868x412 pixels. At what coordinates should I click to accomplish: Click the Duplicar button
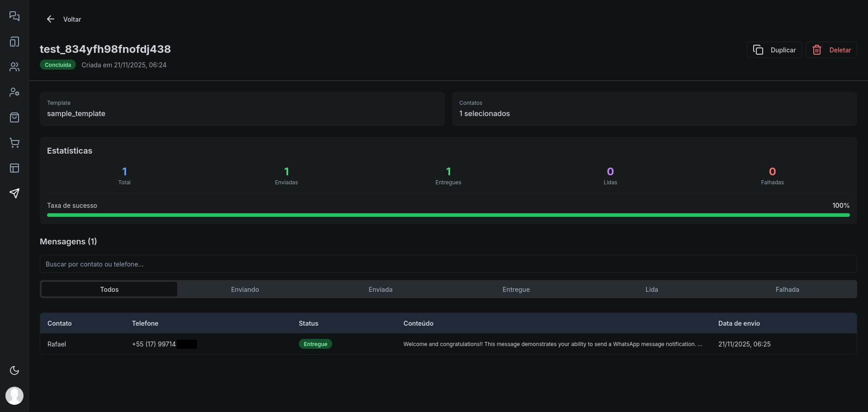(774, 50)
